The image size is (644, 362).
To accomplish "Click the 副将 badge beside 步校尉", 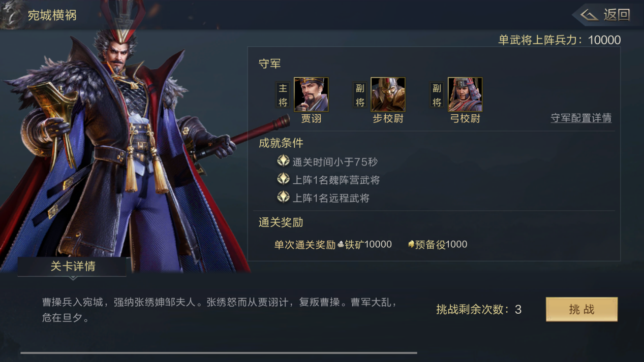I will tap(360, 95).
